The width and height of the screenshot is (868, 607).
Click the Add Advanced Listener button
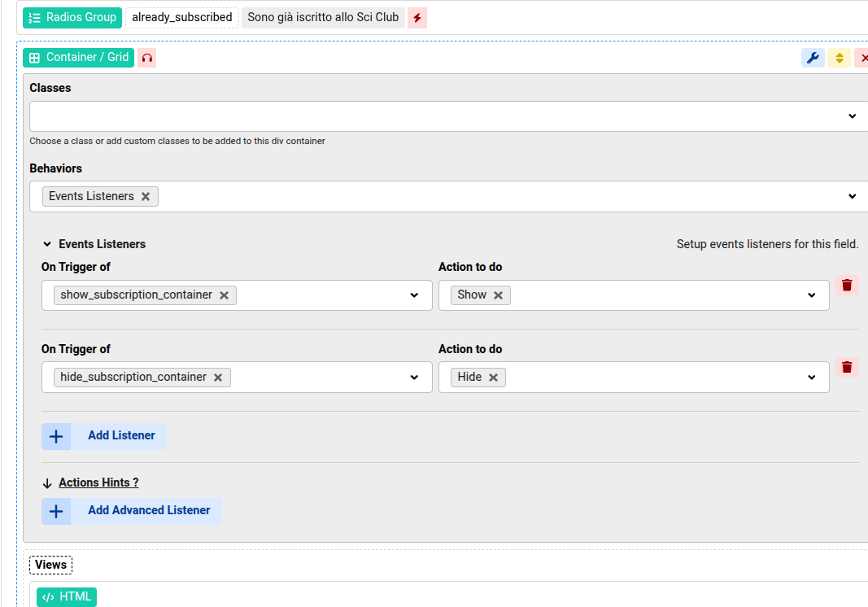pyautogui.click(x=132, y=511)
